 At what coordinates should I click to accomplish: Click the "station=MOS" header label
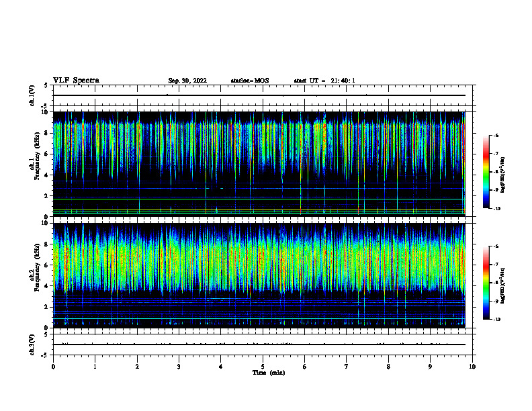coord(250,81)
